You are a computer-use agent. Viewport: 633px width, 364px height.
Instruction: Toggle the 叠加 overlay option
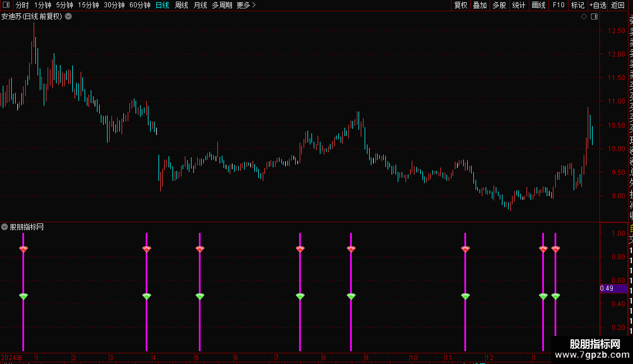[x=480, y=5]
